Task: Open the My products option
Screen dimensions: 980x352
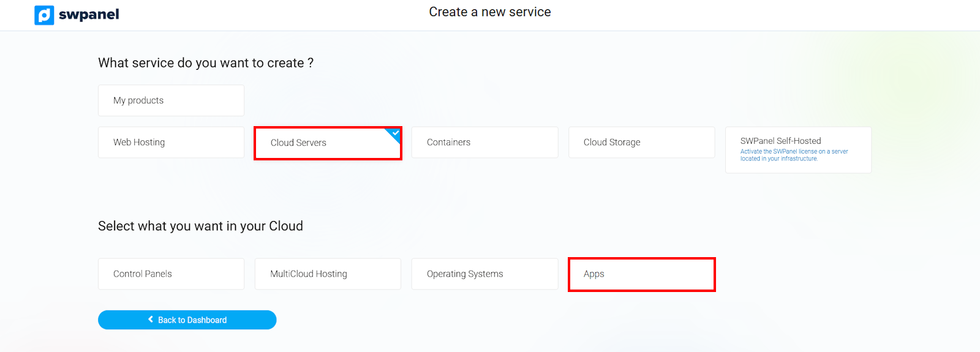Action: (171, 100)
